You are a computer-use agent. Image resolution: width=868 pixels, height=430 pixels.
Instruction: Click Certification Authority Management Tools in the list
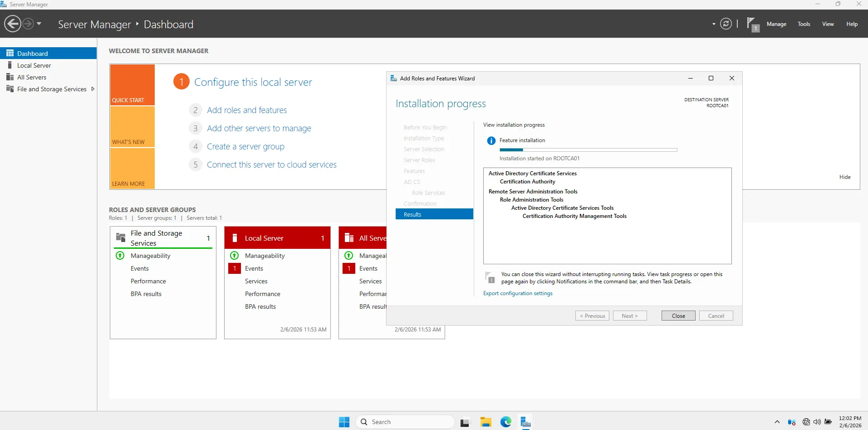pyautogui.click(x=574, y=216)
